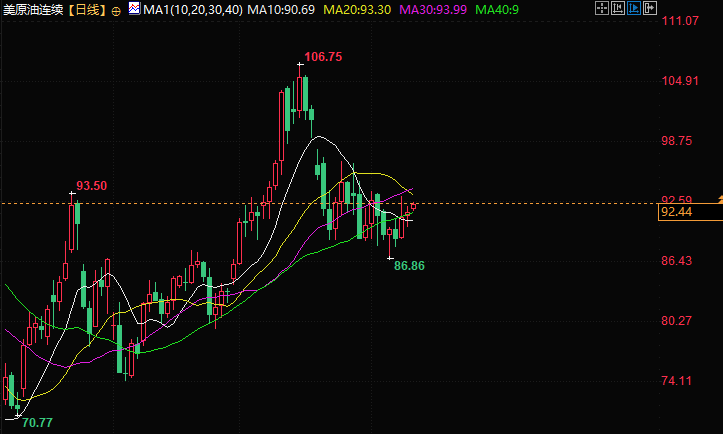
Task: Click the axis skip-to-start icon
Action: (x=618, y=8)
